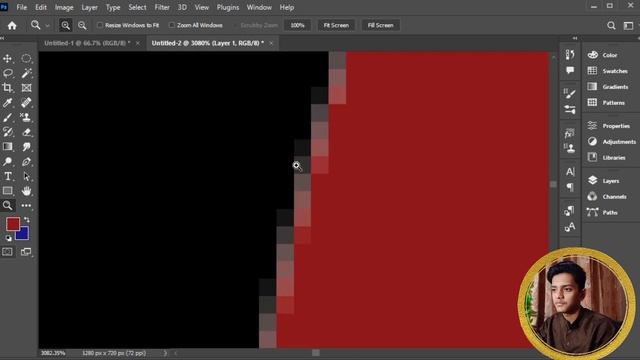This screenshot has width=640, height=360.
Task: Go to Photoshop Home screen
Action: [12, 25]
